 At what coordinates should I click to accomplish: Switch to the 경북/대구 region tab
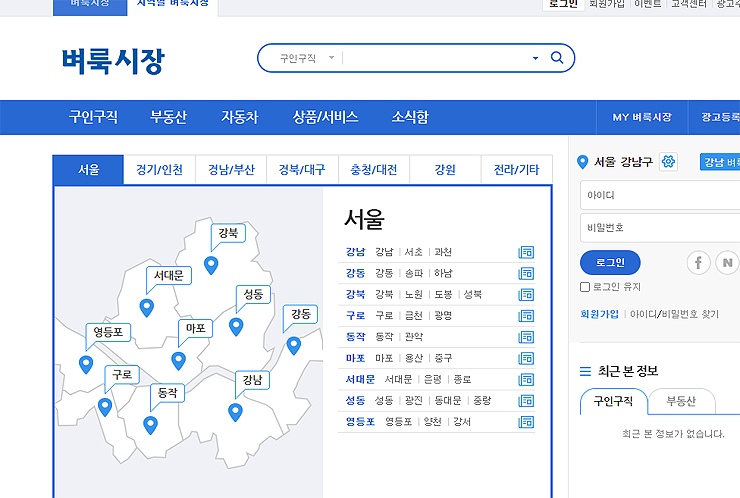[302, 169]
